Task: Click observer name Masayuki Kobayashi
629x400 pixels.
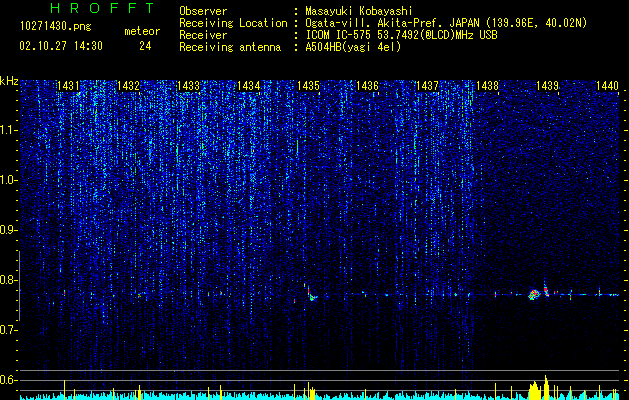Action: pos(359,11)
